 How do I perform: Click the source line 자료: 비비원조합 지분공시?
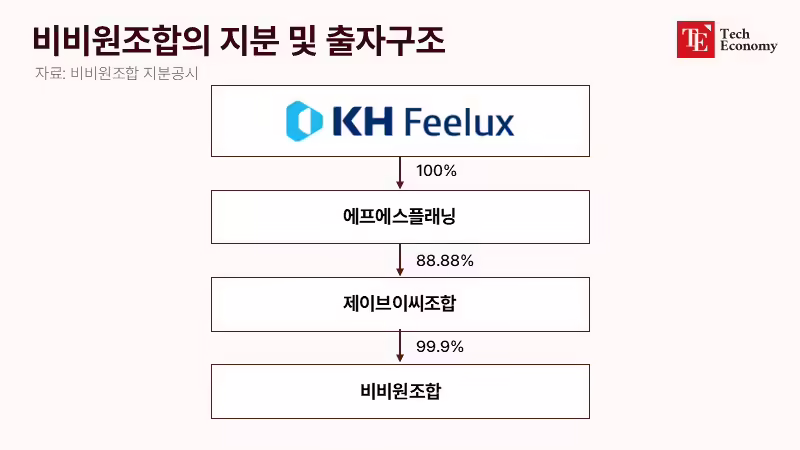(x=116, y=73)
